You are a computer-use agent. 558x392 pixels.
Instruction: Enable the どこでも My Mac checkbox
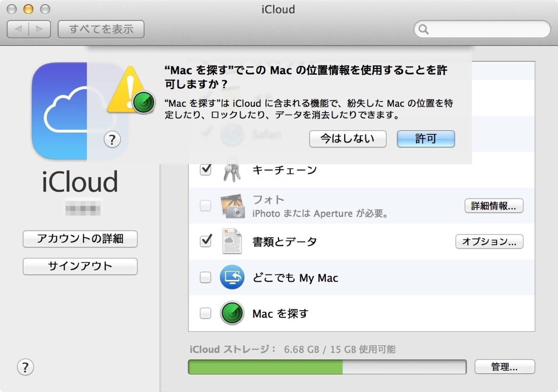pos(206,277)
